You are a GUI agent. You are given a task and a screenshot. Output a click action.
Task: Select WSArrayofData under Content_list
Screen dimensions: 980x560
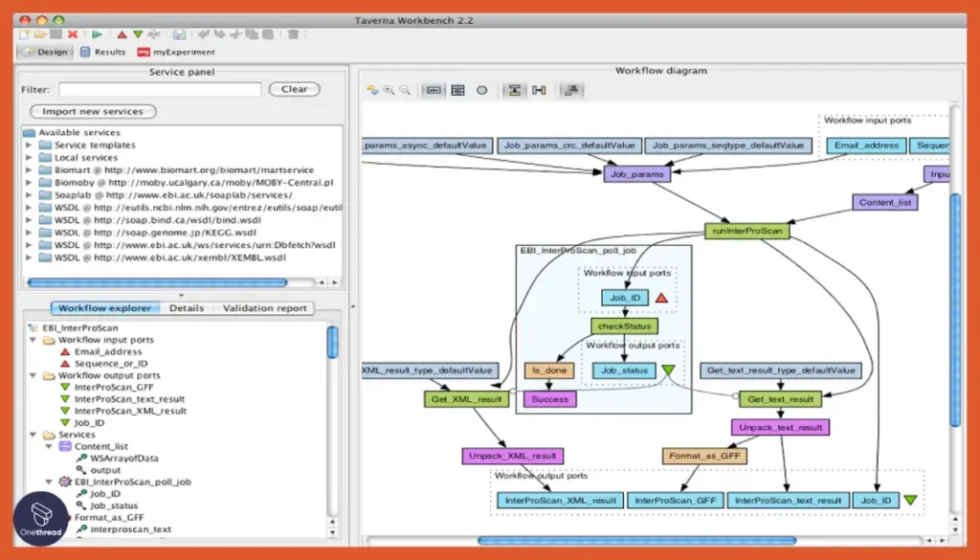[x=124, y=459]
